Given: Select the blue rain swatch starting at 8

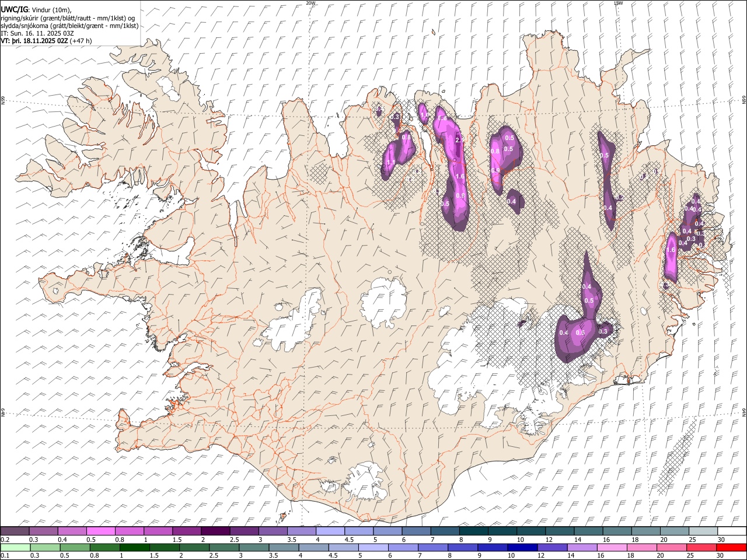Looking at the screenshot, I should coord(462,547).
